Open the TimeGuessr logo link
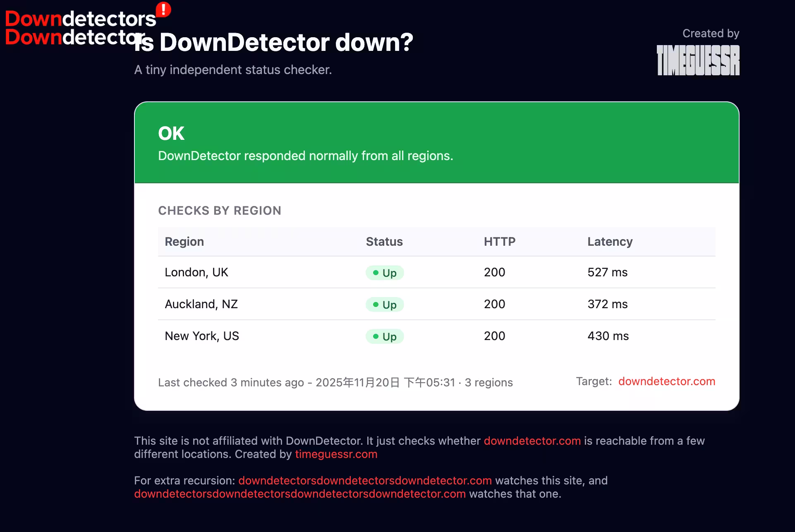This screenshot has width=795, height=532. point(698,60)
